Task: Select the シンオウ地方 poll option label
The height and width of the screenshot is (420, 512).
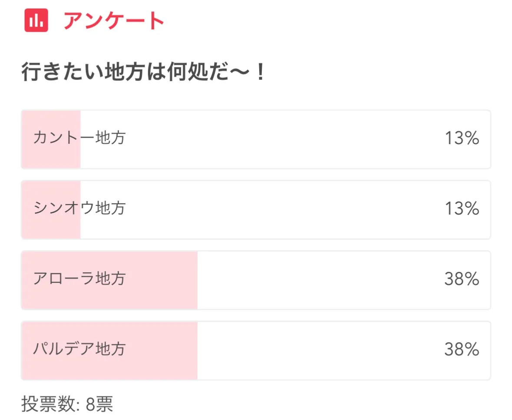Action: pyautogui.click(x=79, y=209)
